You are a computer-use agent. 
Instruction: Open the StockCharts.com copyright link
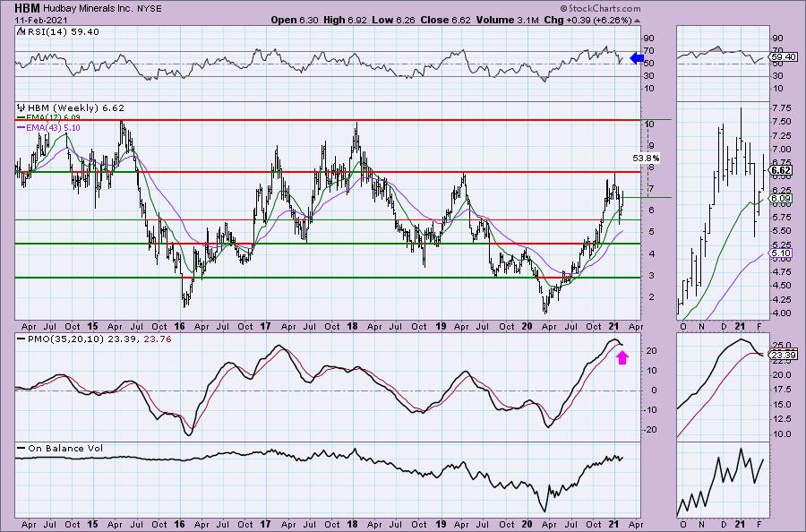click(x=600, y=8)
